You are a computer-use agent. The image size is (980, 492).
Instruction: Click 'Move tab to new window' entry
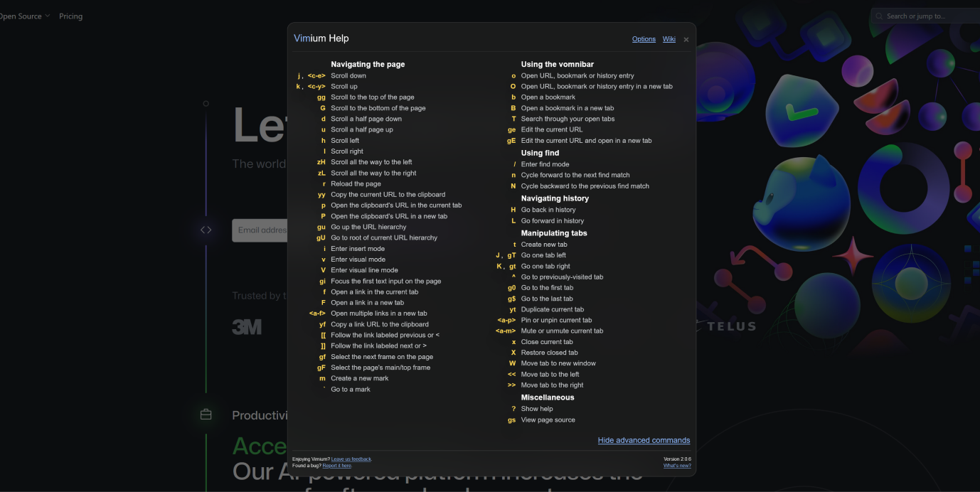pos(559,363)
